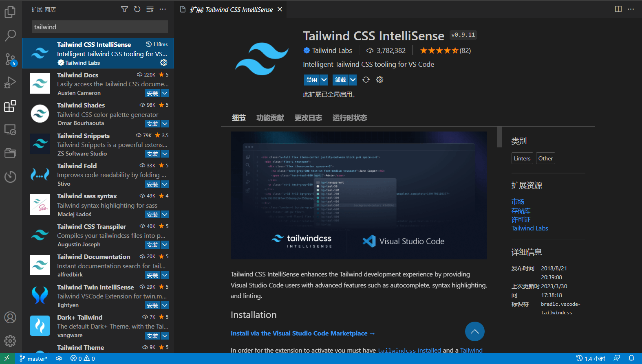
Task: Open the Search view in activity bar
Action: (x=10, y=35)
